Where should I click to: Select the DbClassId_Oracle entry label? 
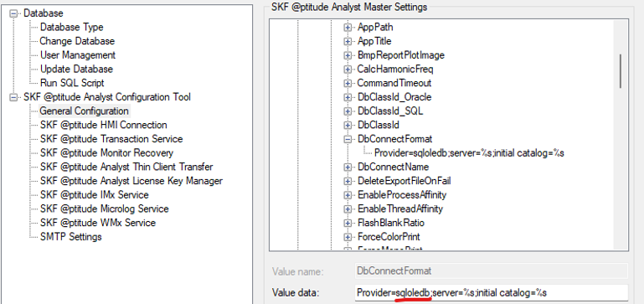click(394, 97)
